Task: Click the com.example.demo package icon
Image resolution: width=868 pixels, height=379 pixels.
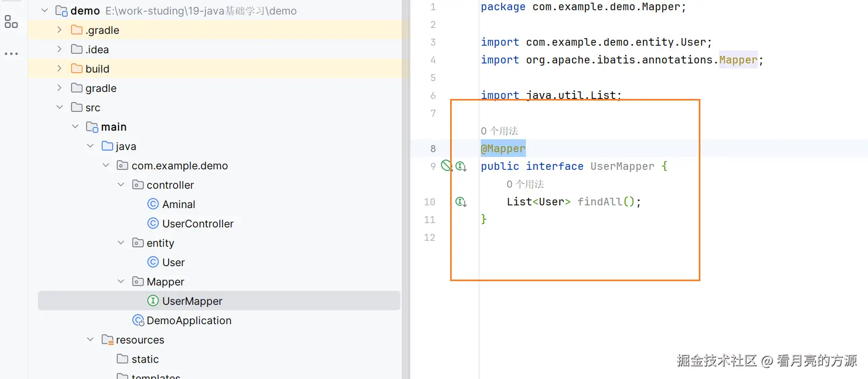Action: tap(122, 166)
